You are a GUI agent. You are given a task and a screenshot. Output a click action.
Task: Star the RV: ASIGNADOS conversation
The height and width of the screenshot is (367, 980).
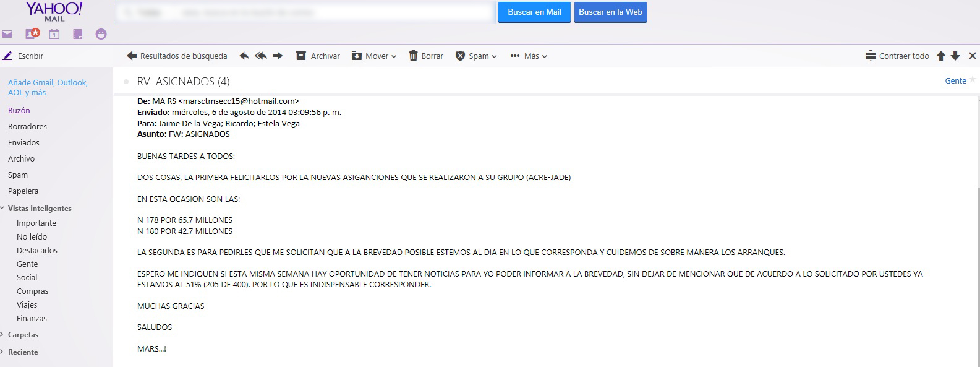click(973, 79)
